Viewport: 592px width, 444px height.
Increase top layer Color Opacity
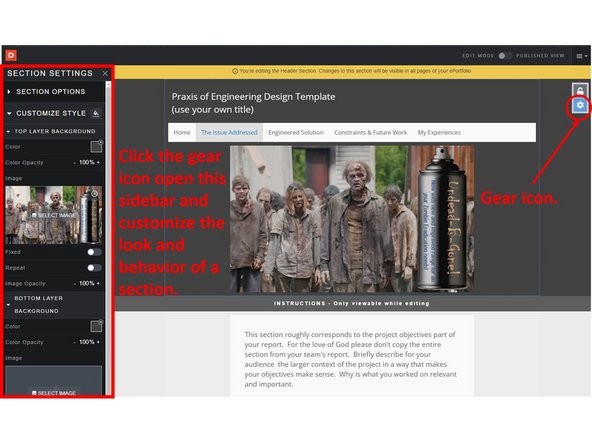pyautogui.click(x=99, y=162)
